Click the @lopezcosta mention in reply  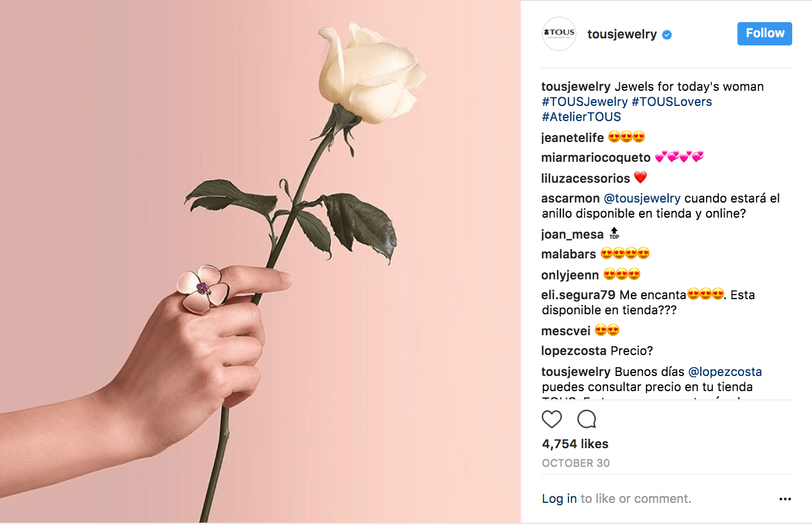pos(725,372)
